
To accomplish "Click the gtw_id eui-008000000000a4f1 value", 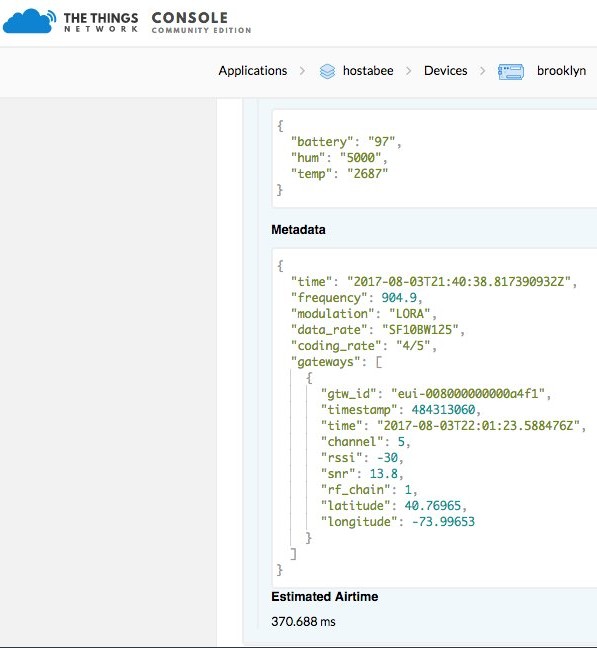I will (468, 393).
